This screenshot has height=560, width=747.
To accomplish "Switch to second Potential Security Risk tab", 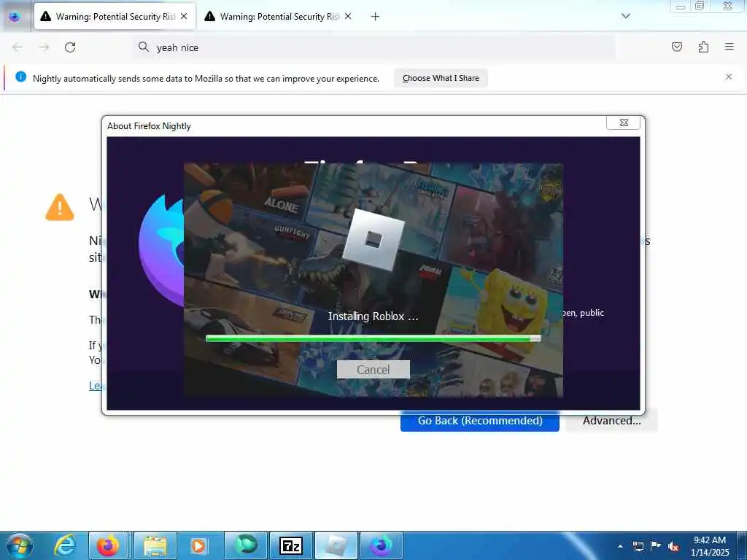I will tap(279, 16).
